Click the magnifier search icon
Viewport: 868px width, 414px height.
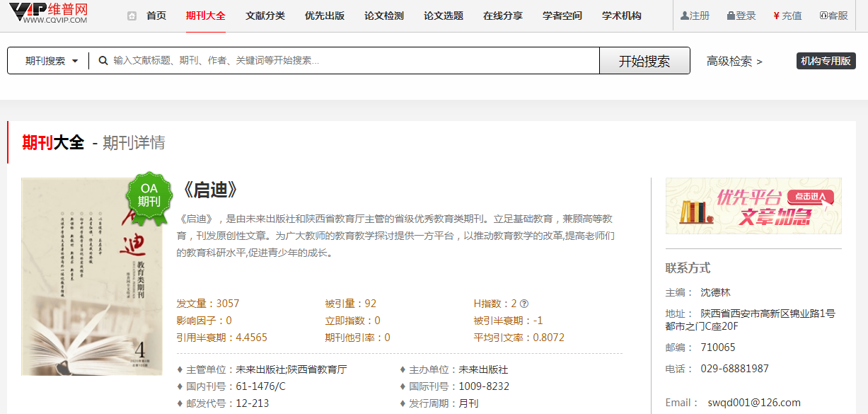(103, 61)
